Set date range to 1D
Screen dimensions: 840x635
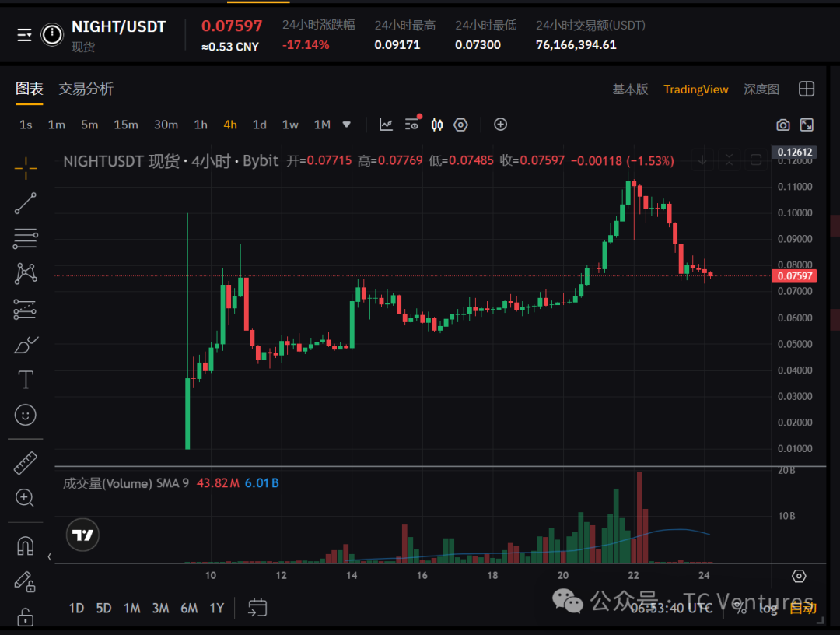tap(76, 609)
